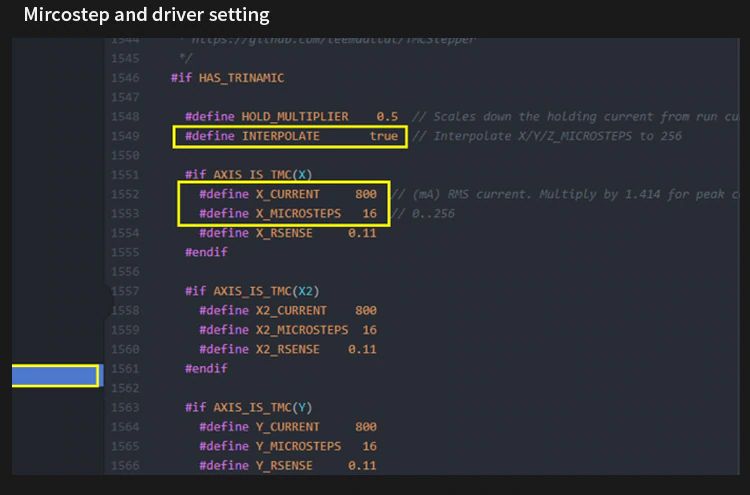This screenshot has width=750, height=495.
Task: Click the '#endif' on line 1561
Action: pos(206,369)
